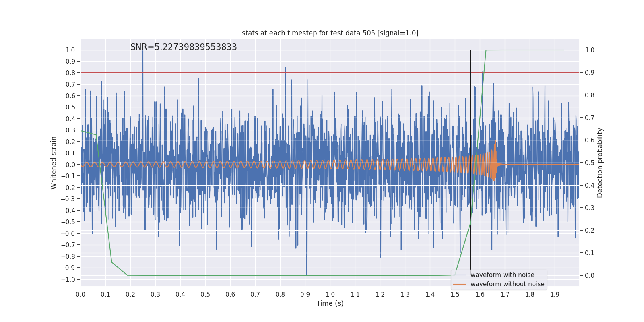Click the 1.0 tick label on time axis
Viewport: 644px width, 322px height.
coord(330,295)
